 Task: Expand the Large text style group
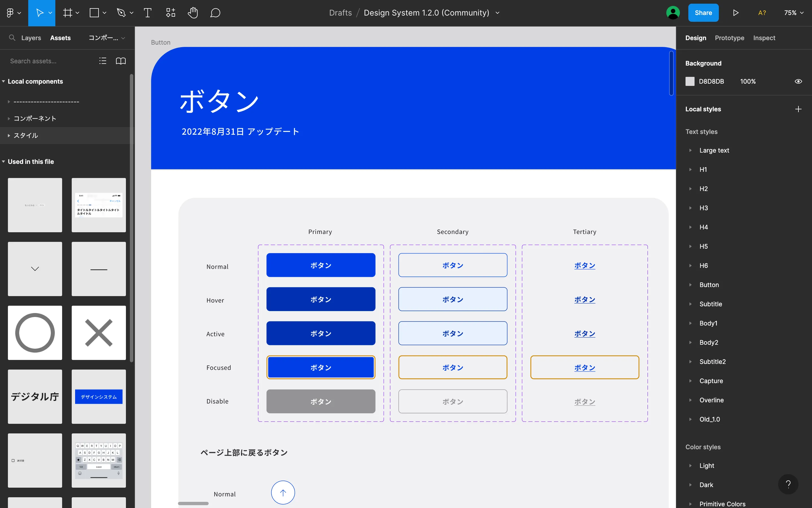(691, 150)
